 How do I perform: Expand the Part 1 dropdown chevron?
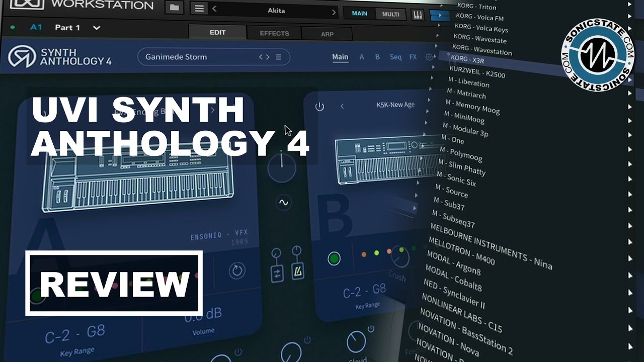(x=97, y=28)
